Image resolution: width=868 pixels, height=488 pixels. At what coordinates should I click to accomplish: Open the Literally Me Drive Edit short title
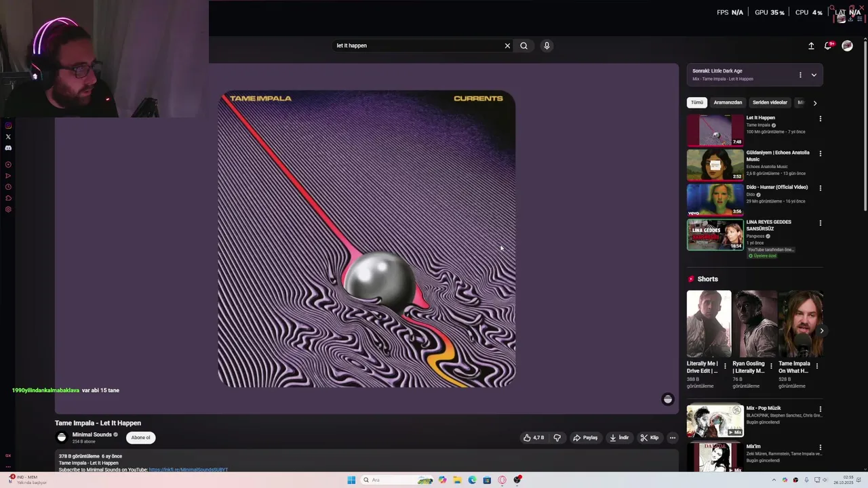tap(702, 367)
